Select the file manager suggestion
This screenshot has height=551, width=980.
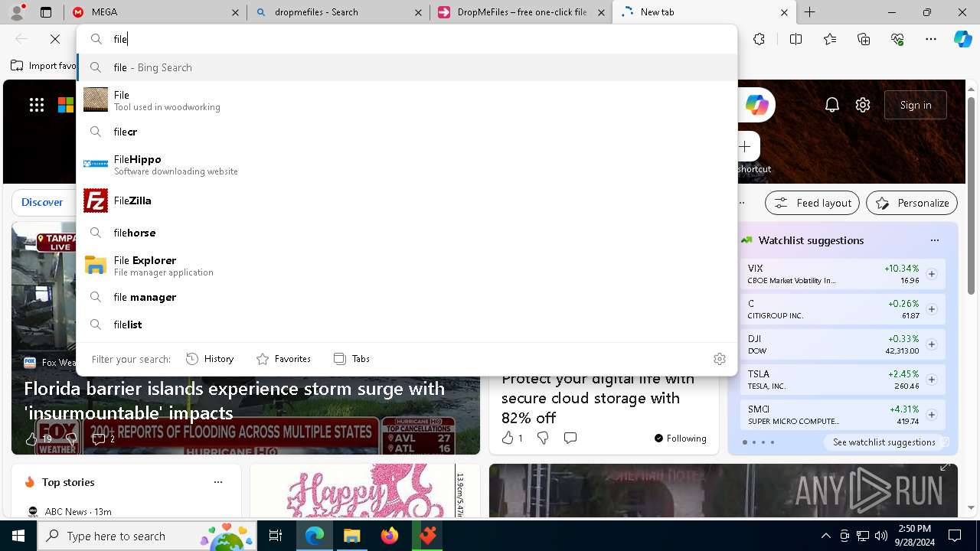(x=407, y=297)
